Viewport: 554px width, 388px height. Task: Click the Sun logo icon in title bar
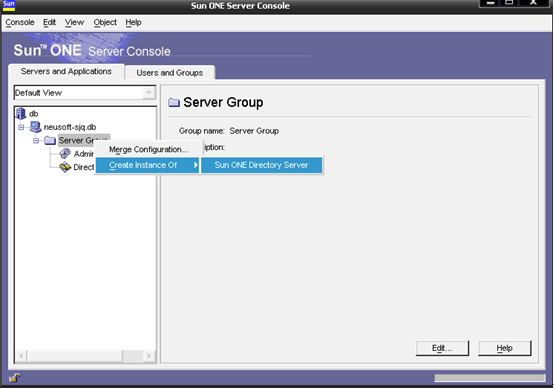point(8,5)
